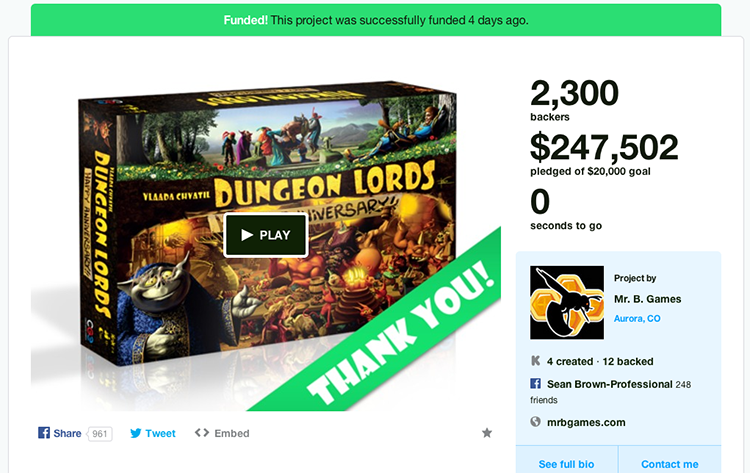Star this project with the star icon
The image size is (750, 473).
click(x=487, y=433)
